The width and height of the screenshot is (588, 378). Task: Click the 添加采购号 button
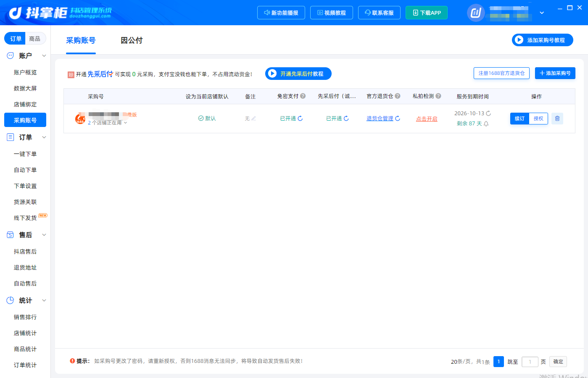pyautogui.click(x=555, y=73)
